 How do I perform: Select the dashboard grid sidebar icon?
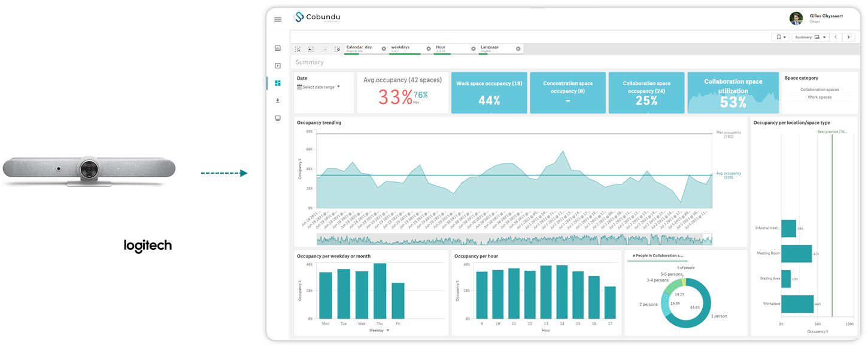(x=278, y=83)
